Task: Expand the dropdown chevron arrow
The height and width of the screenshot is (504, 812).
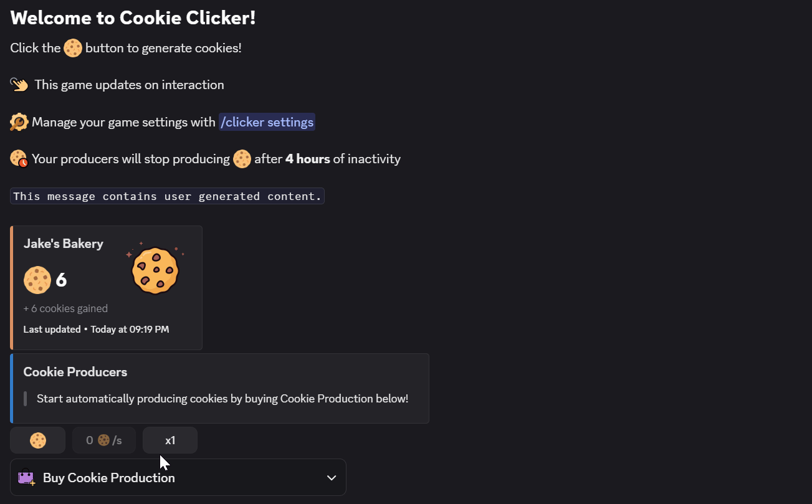Action: click(332, 478)
